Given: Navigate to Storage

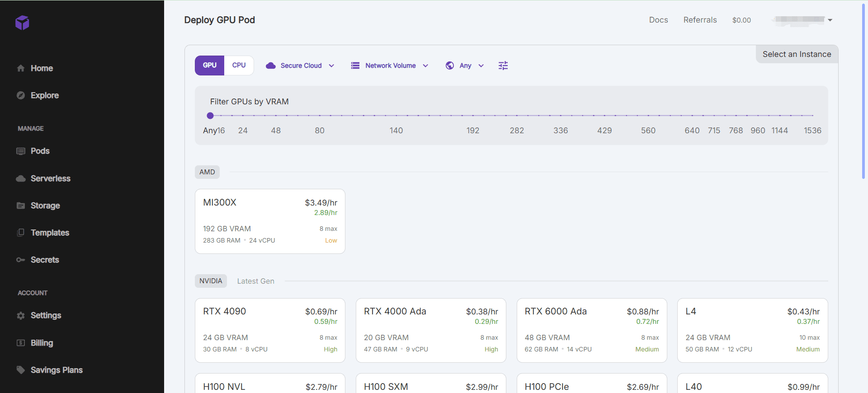Looking at the screenshot, I should click(45, 206).
